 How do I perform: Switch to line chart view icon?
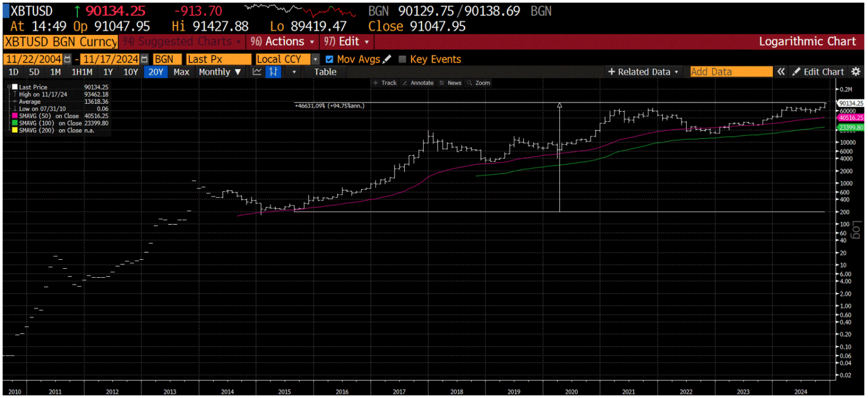pyautogui.click(x=257, y=72)
